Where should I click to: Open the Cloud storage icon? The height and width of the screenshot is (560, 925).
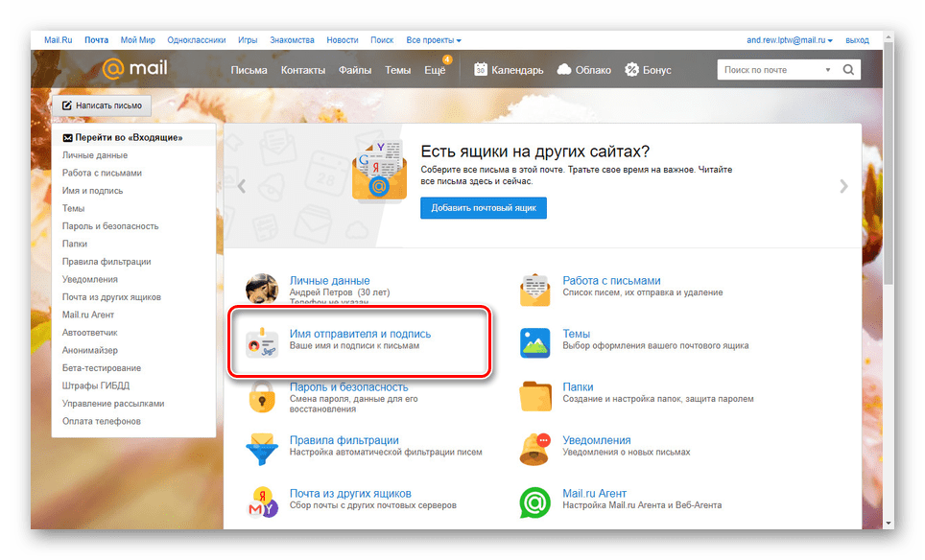pyautogui.click(x=564, y=70)
